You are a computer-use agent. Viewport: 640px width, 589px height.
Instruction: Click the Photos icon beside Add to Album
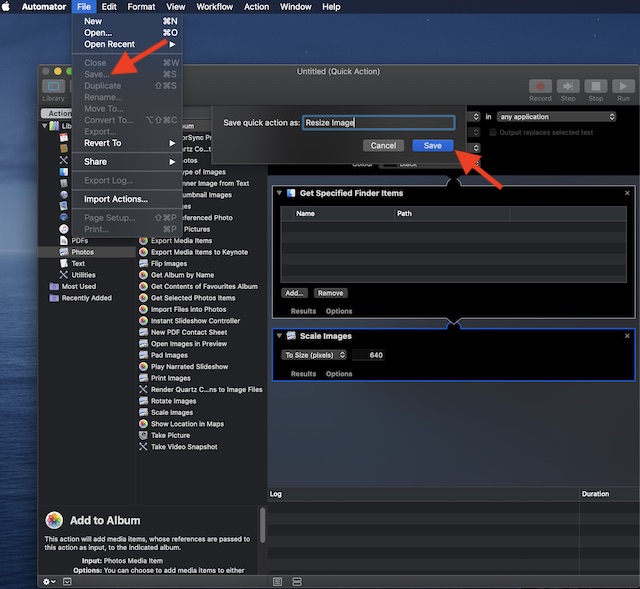click(x=54, y=520)
